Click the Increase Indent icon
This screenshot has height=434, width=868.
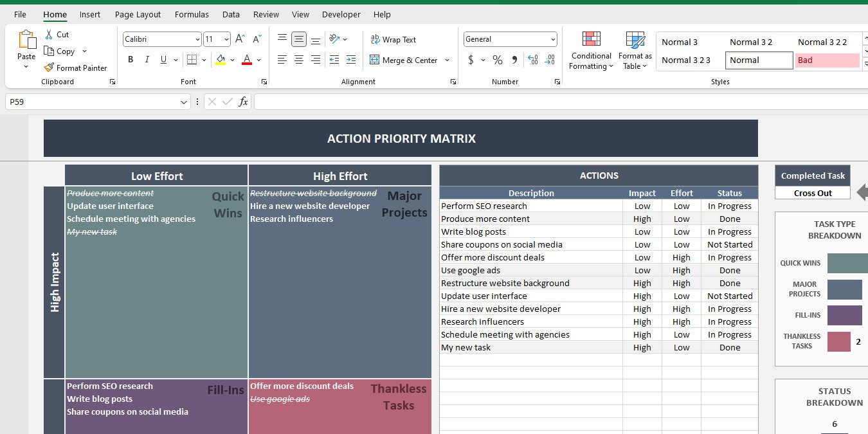352,60
